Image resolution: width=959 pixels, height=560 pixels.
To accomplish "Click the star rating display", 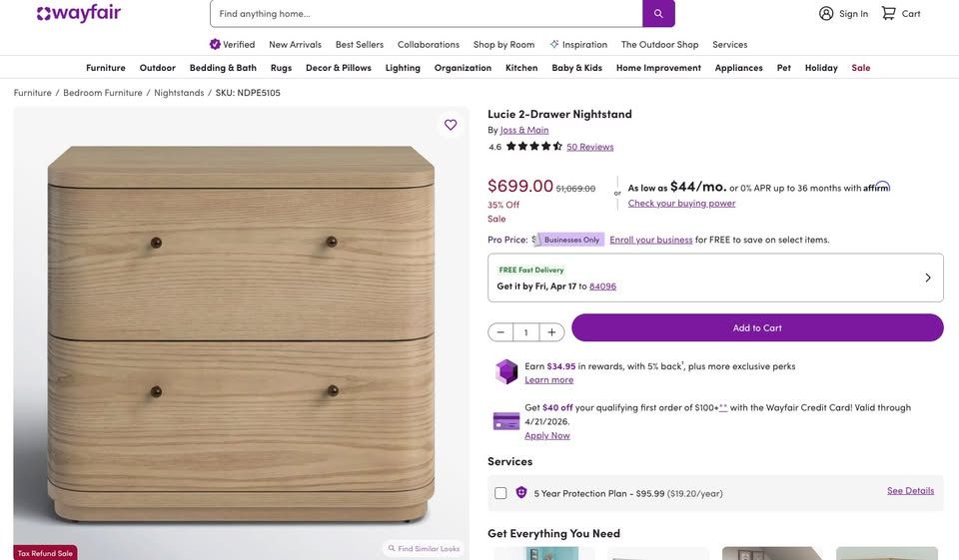I will pyautogui.click(x=534, y=147).
